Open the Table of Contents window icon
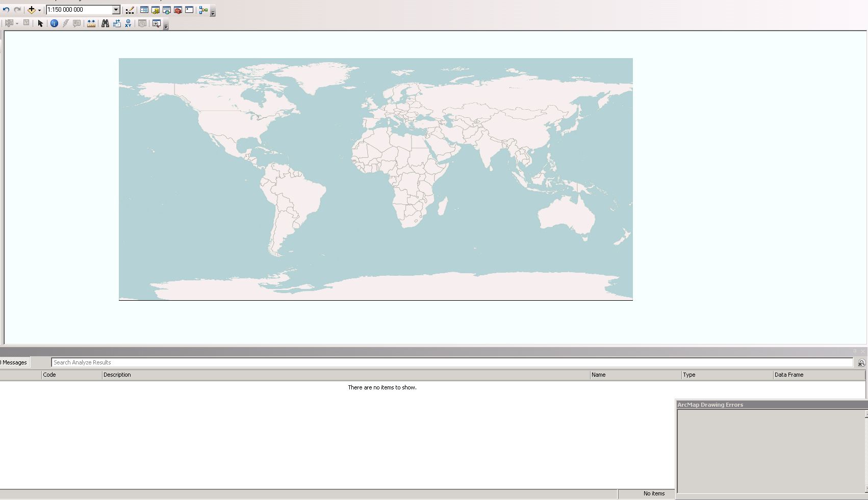 click(x=144, y=10)
